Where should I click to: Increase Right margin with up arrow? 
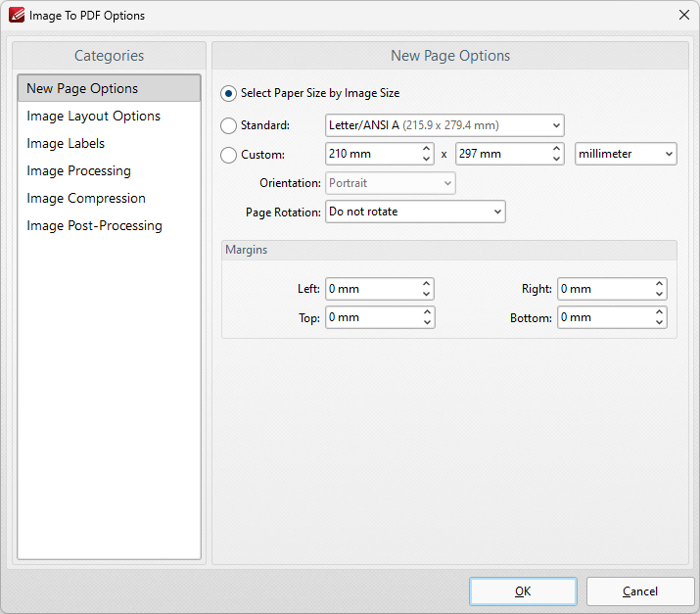point(659,284)
